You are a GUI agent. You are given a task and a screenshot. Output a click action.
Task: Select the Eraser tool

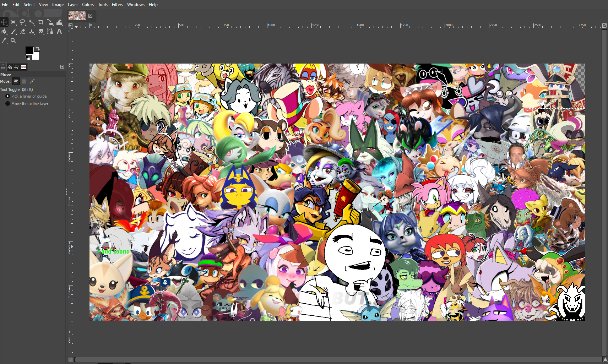[x=22, y=31]
